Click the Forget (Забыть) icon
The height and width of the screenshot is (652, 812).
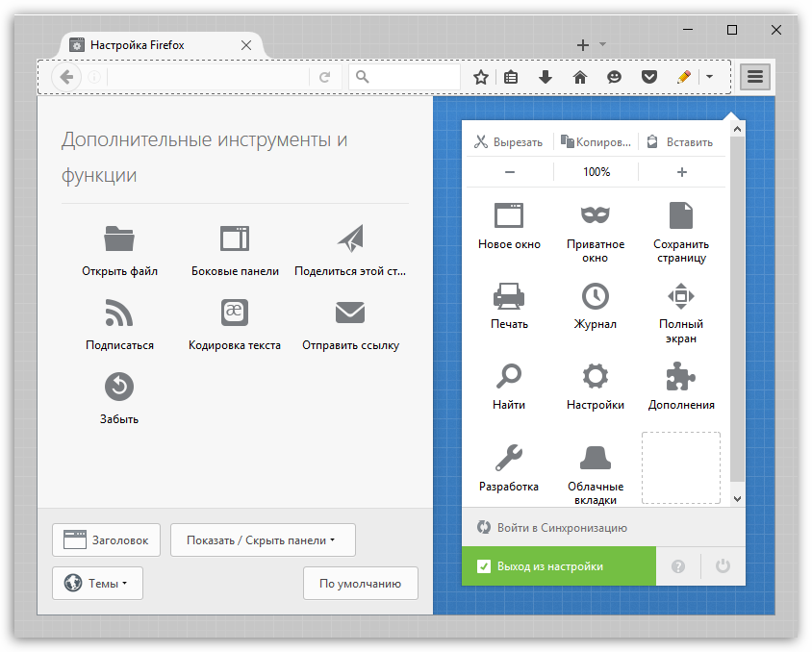pyautogui.click(x=119, y=387)
